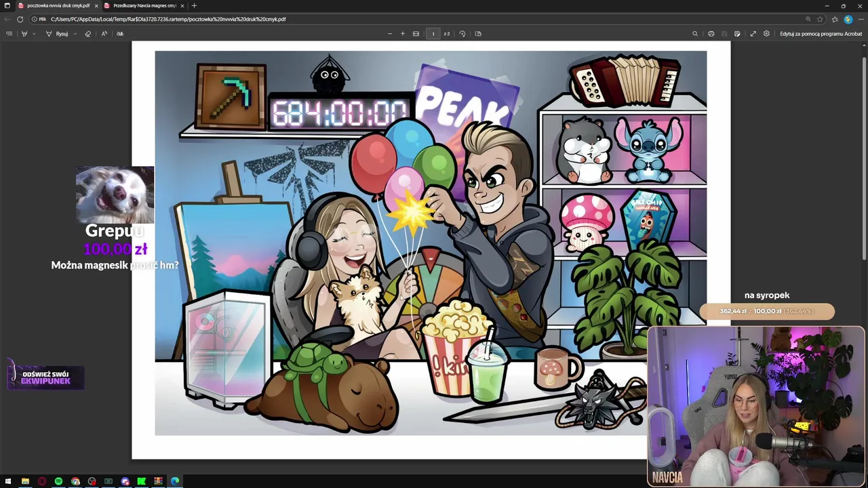Open Opera browser from taskbar
Viewport: 868px width, 488px height.
point(42,481)
